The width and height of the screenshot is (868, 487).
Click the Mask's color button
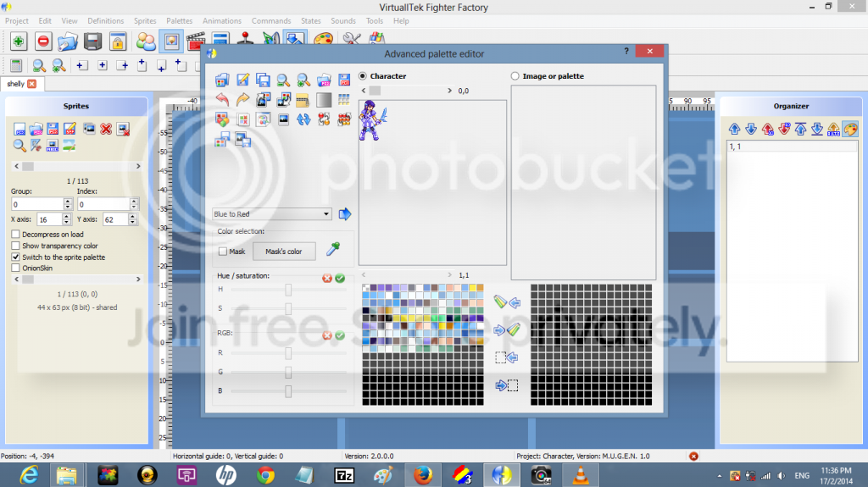pos(284,252)
